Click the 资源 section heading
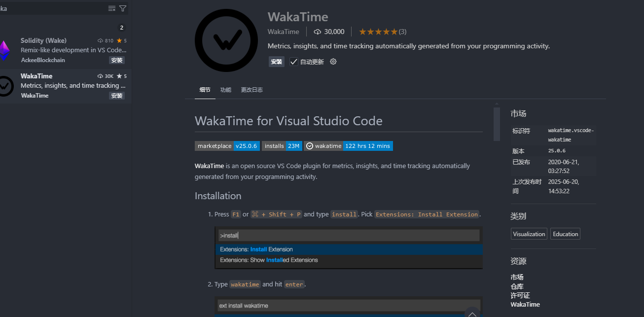This screenshot has width=644, height=317. (518, 261)
